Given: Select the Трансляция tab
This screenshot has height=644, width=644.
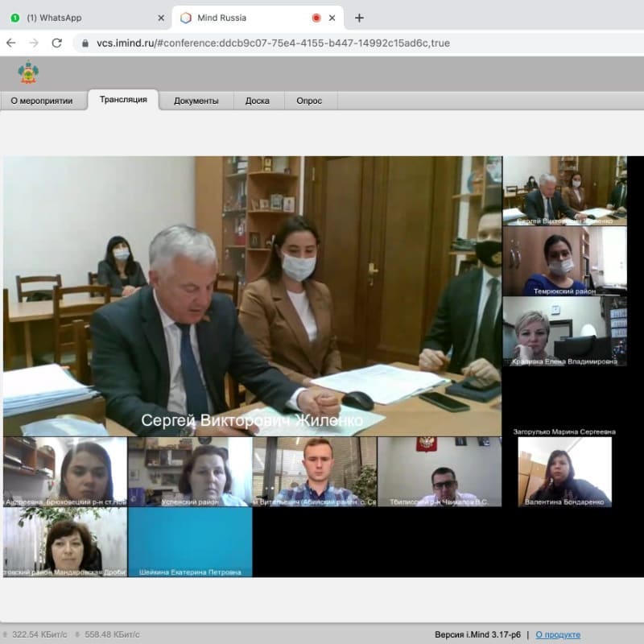Looking at the screenshot, I should pyautogui.click(x=123, y=100).
